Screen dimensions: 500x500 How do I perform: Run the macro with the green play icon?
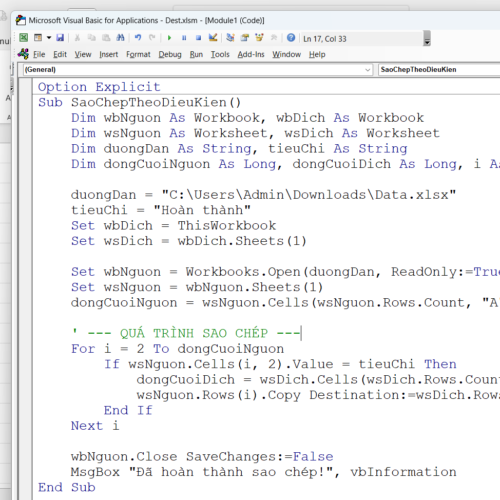(169, 38)
